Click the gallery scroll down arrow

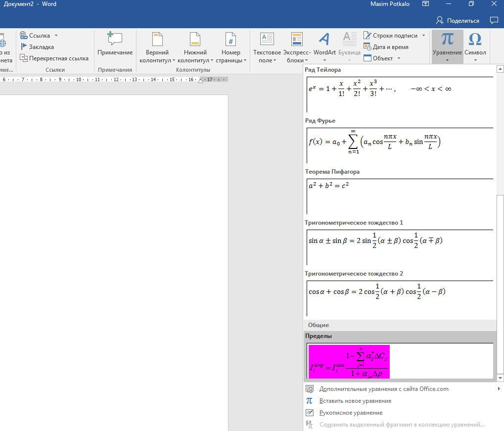pyautogui.click(x=500, y=378)
